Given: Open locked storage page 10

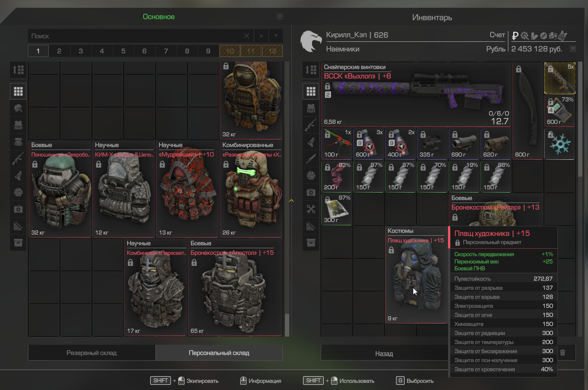Looking at the screenshot, I should pos(230,51).
